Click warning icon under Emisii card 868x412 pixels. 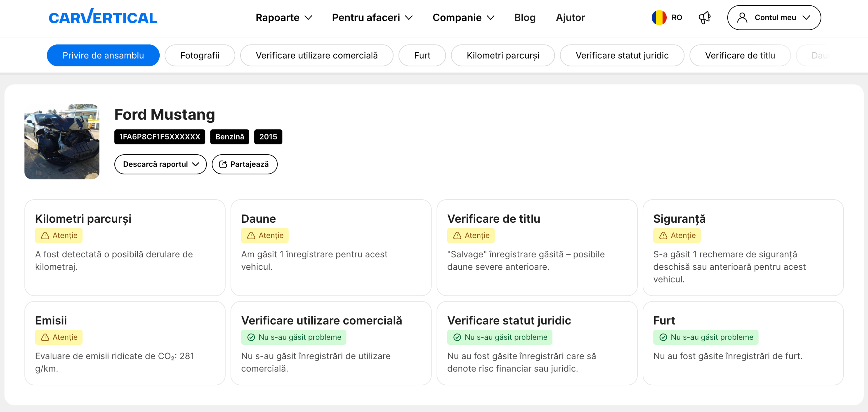45,338
